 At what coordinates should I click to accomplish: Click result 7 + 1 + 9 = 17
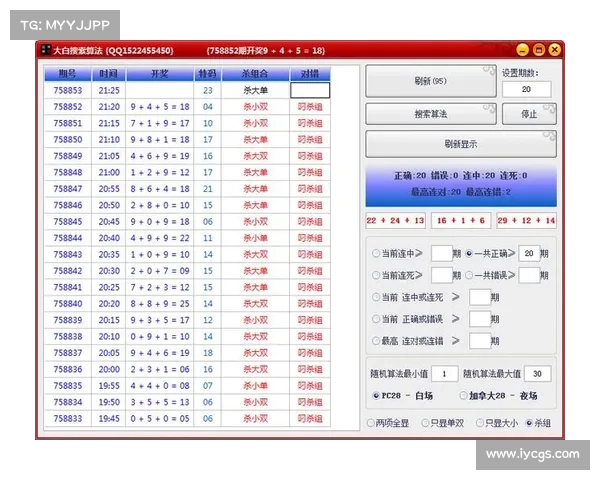pos(160,123)
